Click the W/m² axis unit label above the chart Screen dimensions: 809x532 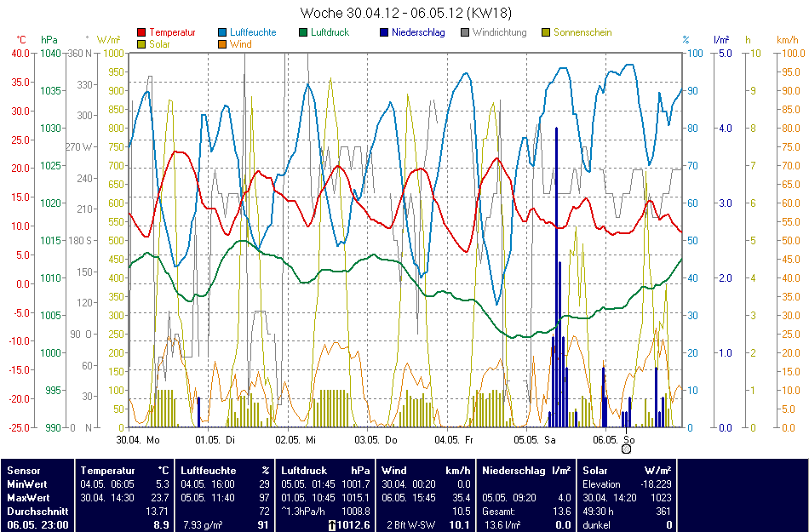pos(108,40)
